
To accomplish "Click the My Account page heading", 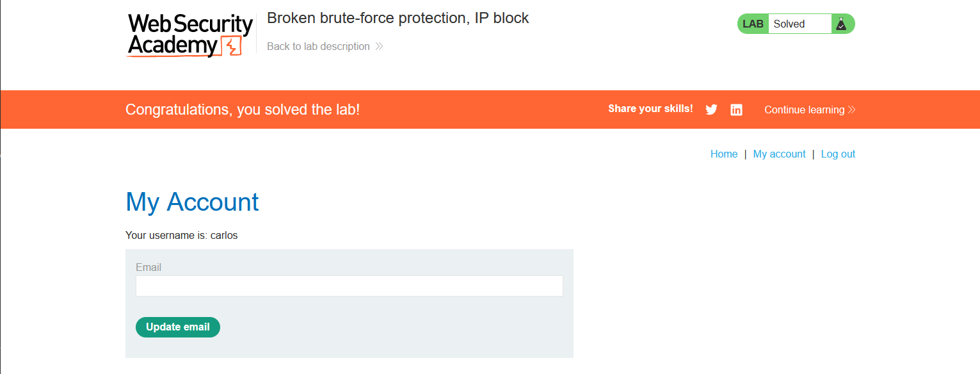I will coord(192,202).
